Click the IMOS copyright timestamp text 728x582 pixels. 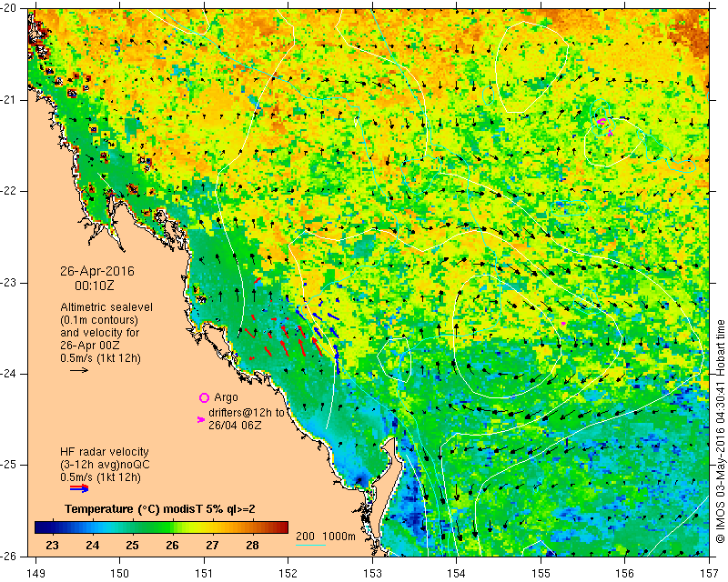pyautogui.click(x=720, y=430)
